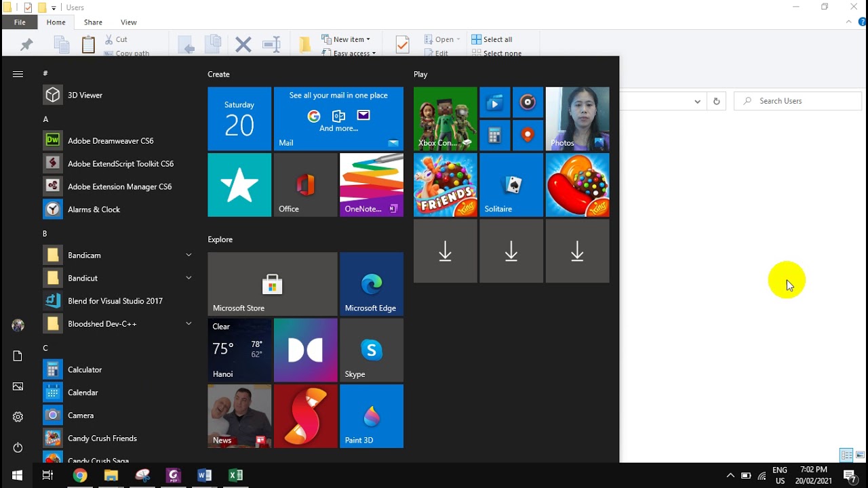Open the Xbox Console Companion tile

pos(446,119)
